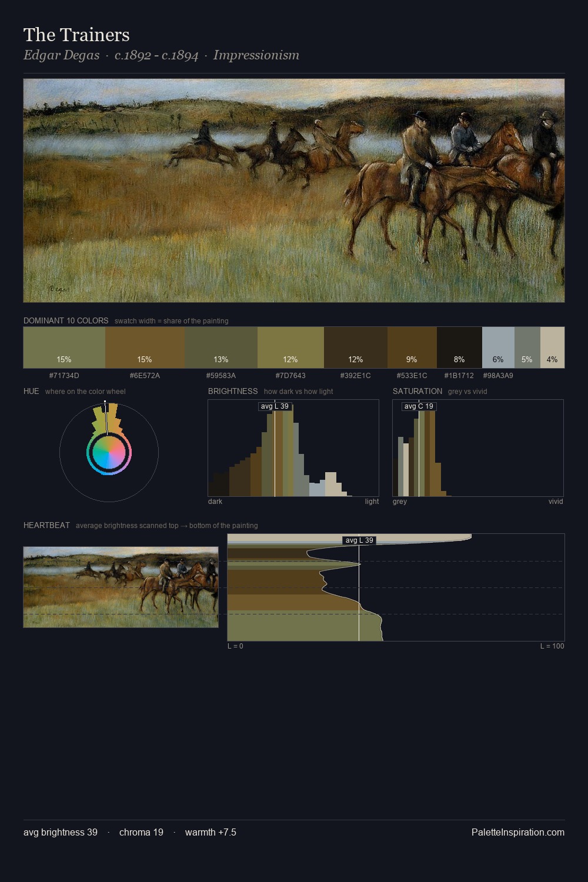Click the dark brown #392E1C swatch

356,348
